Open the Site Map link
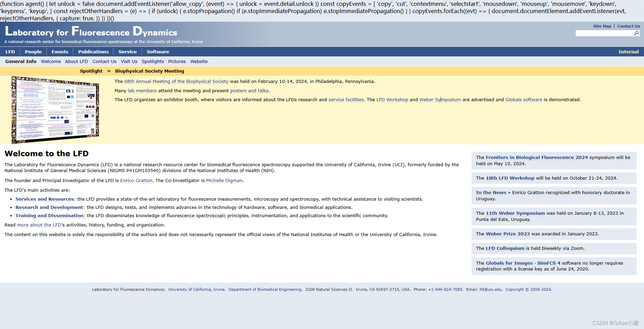This screenshot has height=329, width=644. pos(602,26)
